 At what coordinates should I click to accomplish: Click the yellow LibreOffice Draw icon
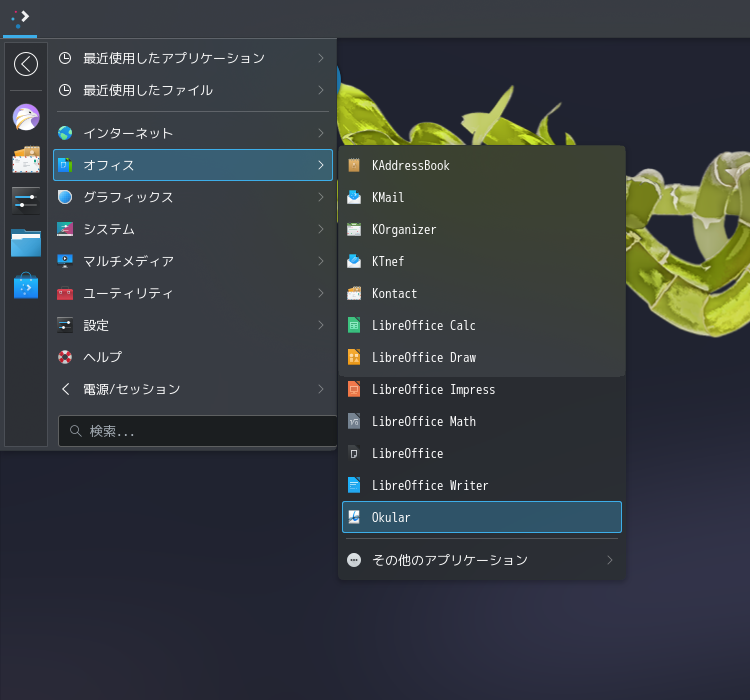click(x=354, y=357)
